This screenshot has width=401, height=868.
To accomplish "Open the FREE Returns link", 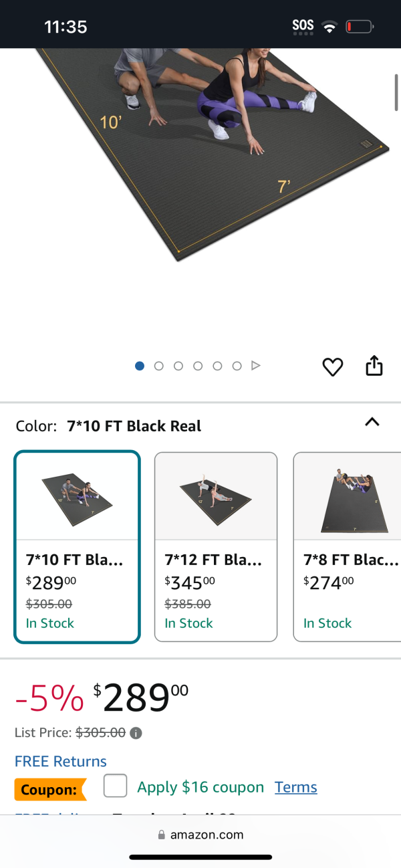I will tap(61, 761).
